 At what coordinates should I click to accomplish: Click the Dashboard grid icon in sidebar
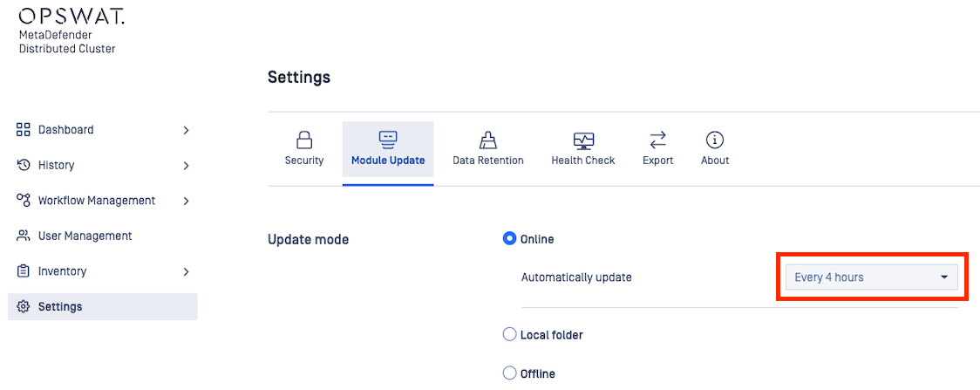(24, 130)
